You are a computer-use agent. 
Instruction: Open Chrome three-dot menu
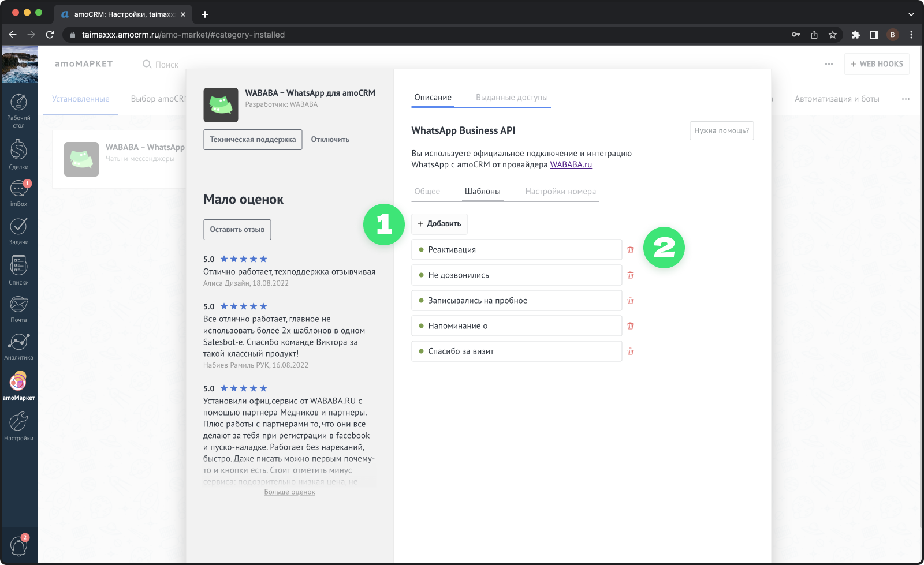[x=911, y=35]
